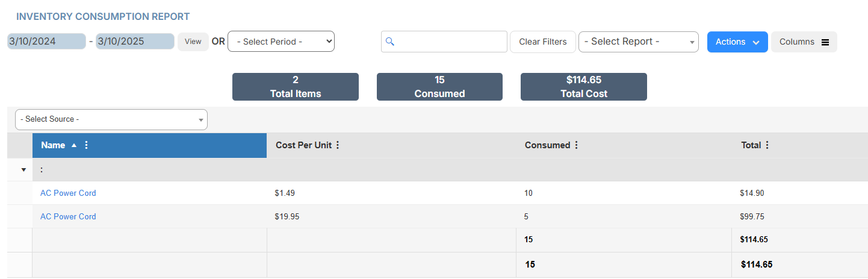Open the Select Period dropdown

point(281,42)
